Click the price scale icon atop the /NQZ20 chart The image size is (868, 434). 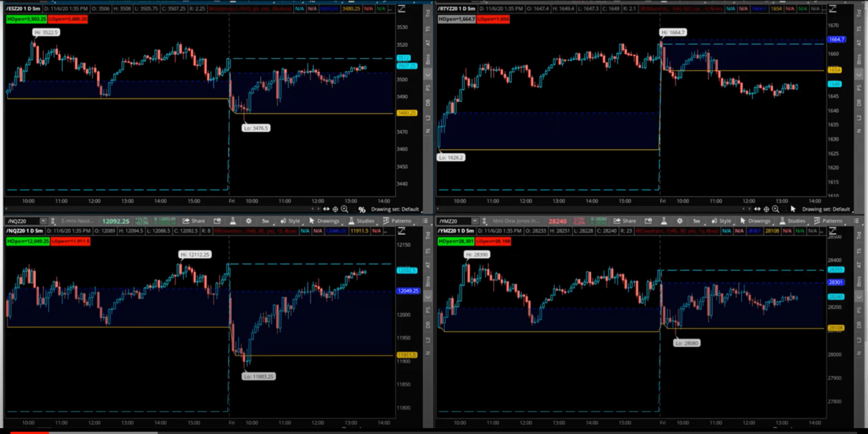(401, 231)
